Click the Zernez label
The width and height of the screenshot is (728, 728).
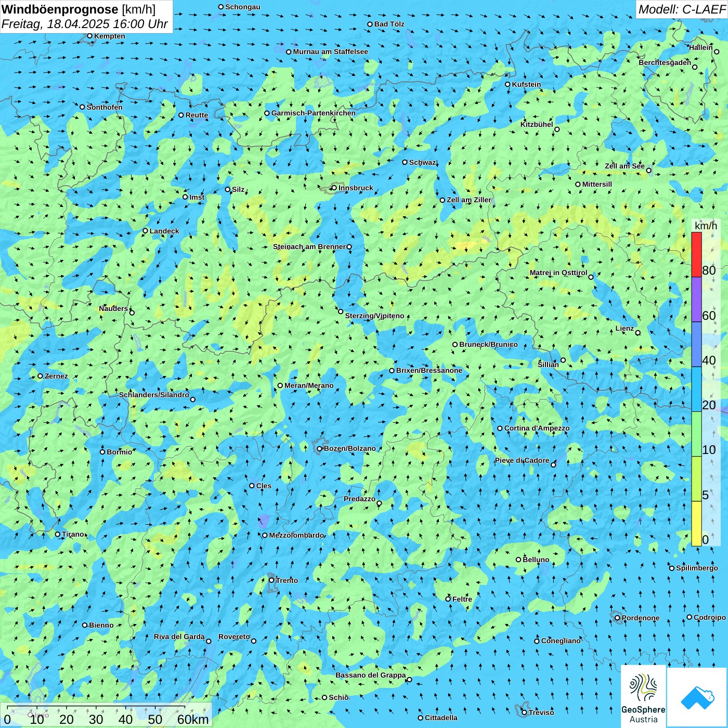[x=56, y=376]
